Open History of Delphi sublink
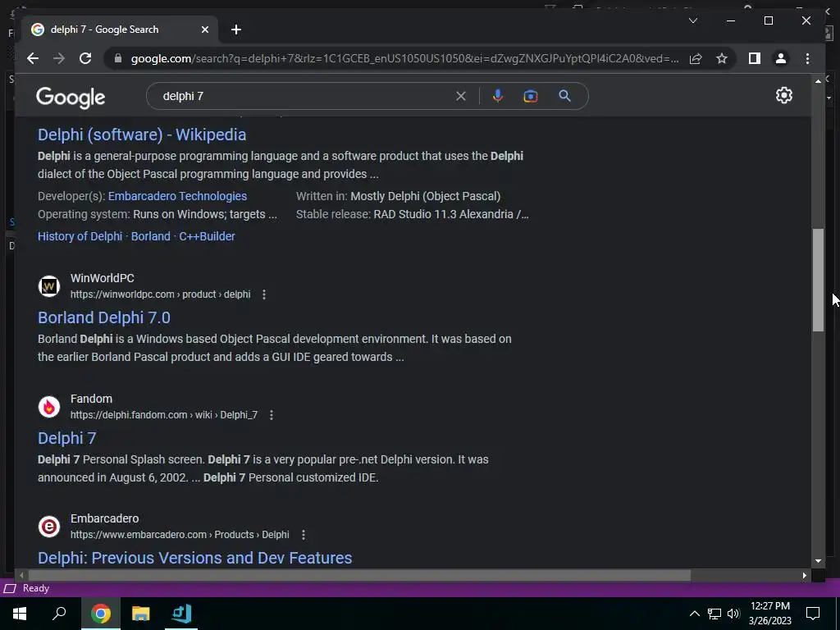Screen dimensions: 840x630 pyautogui.click(x=80, y=236)
